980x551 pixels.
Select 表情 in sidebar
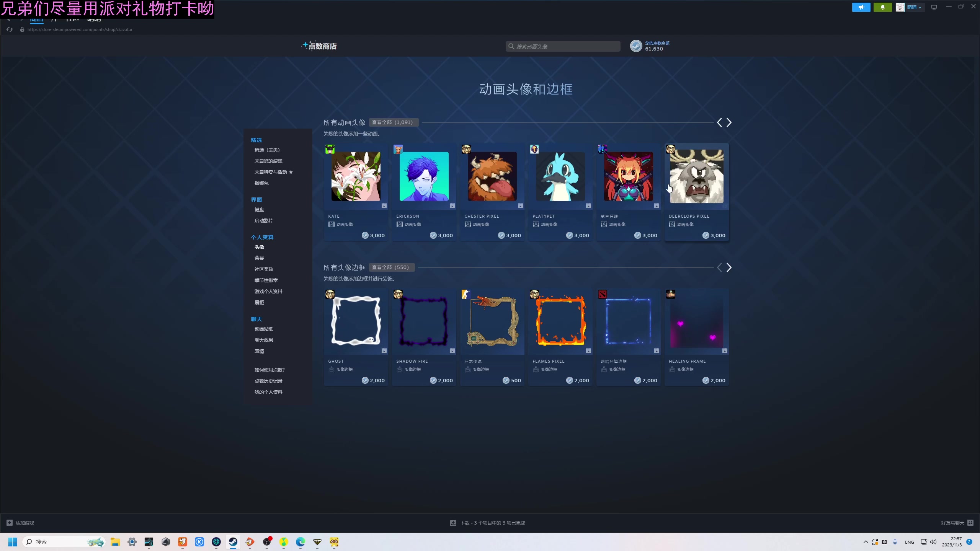click(259, 351)
